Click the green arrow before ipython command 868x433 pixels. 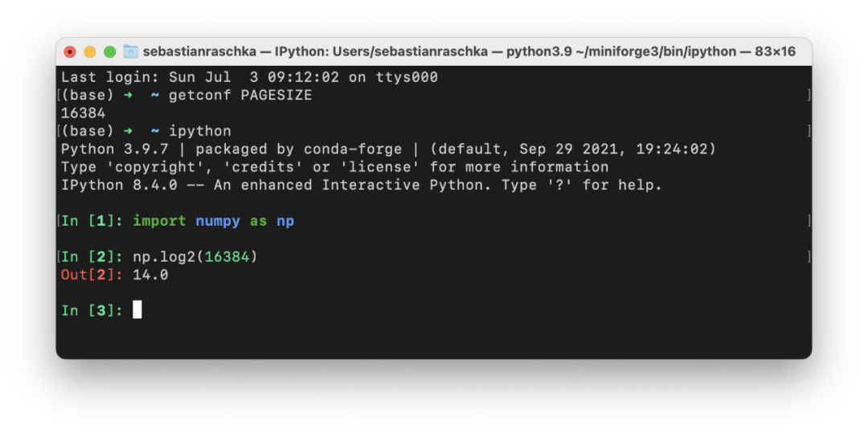128,131
